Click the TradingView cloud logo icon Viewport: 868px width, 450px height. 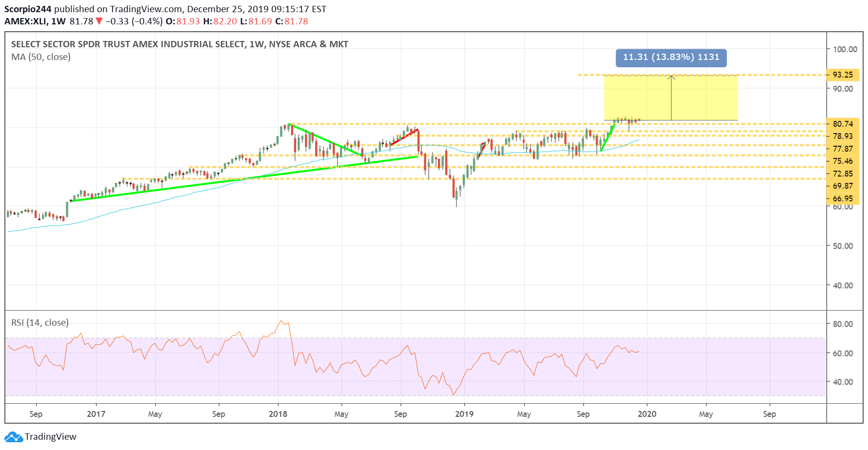click(x=14, y=437)
